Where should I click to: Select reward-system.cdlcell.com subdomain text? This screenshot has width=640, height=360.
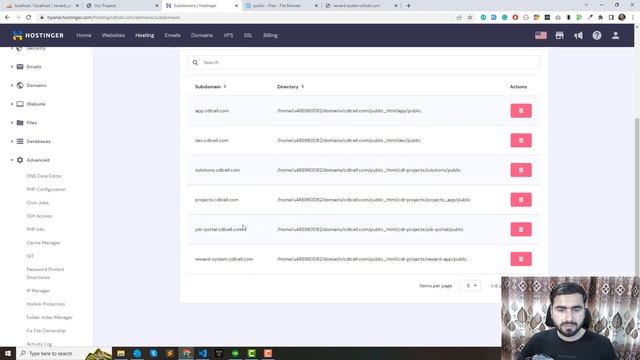224,259
